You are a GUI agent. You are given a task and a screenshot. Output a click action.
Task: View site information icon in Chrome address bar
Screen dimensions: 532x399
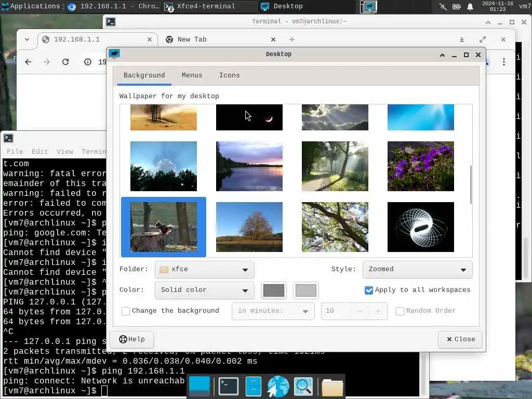coord(87,62)
